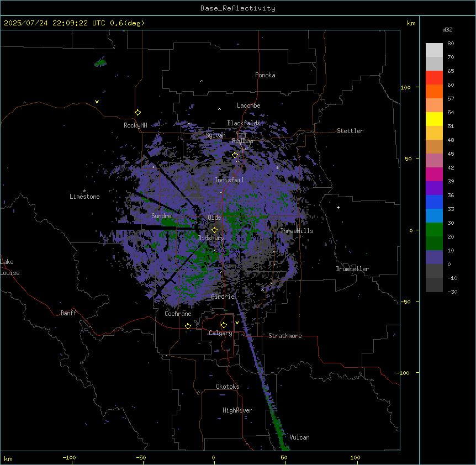This screenshot has width=476, height=465.
Task: Click the Blackfalds label
Action: coord(244,123)
